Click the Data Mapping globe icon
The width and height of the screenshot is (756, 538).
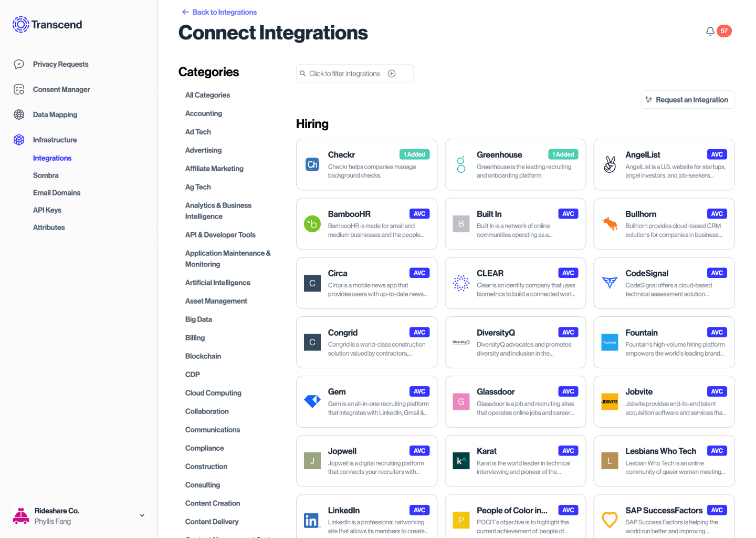point(18,115)
